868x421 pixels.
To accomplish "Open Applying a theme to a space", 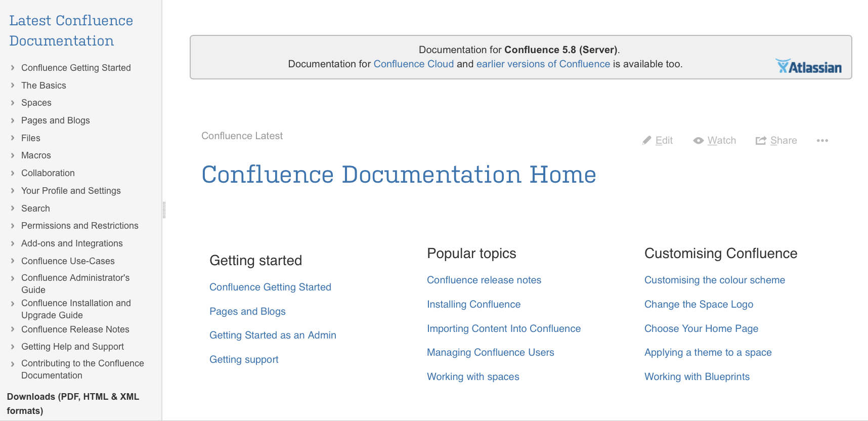I will coord(708,352).
